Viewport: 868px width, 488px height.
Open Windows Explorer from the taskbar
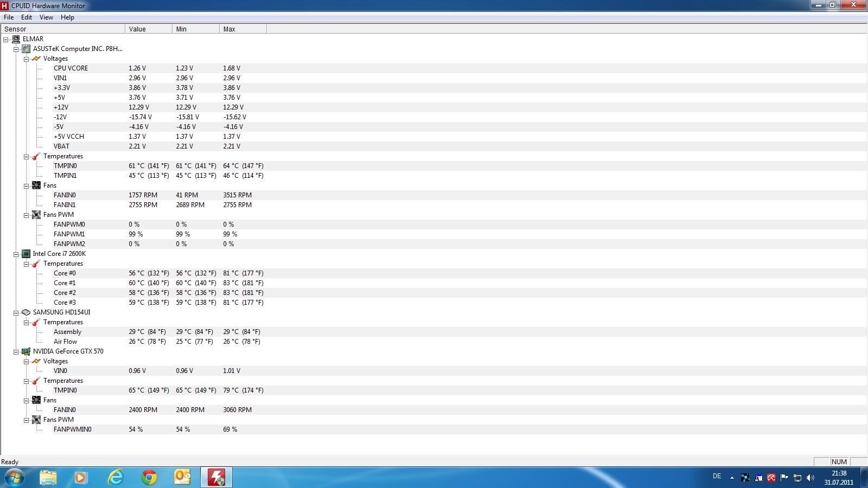click(48, 477)
